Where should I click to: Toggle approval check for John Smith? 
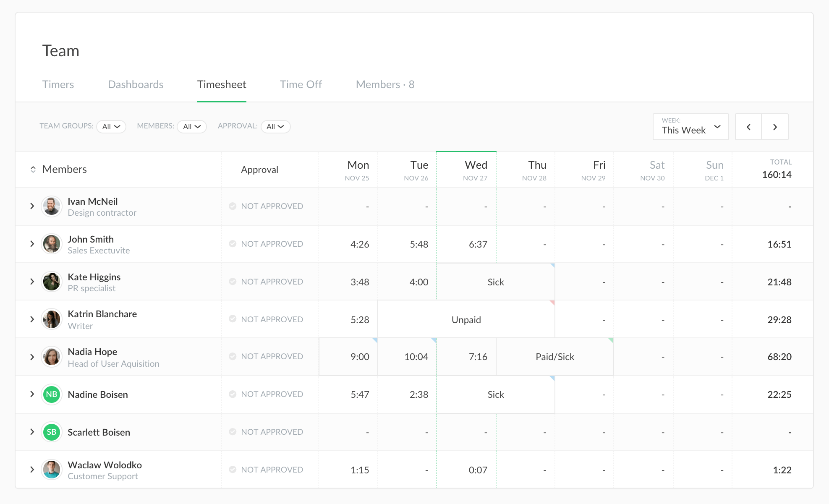[x=233, y=244]
